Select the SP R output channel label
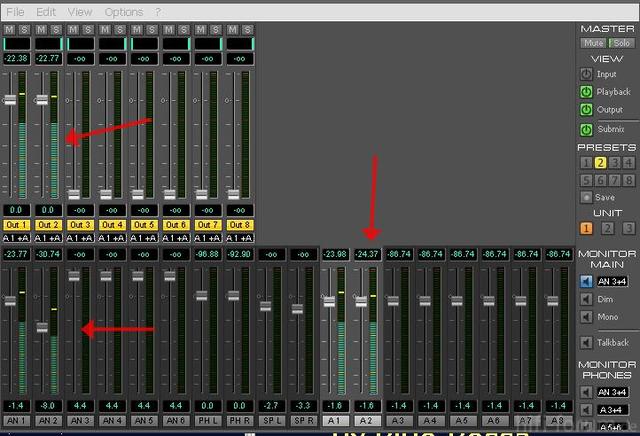Screen dimensions: 640x436 click(x=304, y=420)
